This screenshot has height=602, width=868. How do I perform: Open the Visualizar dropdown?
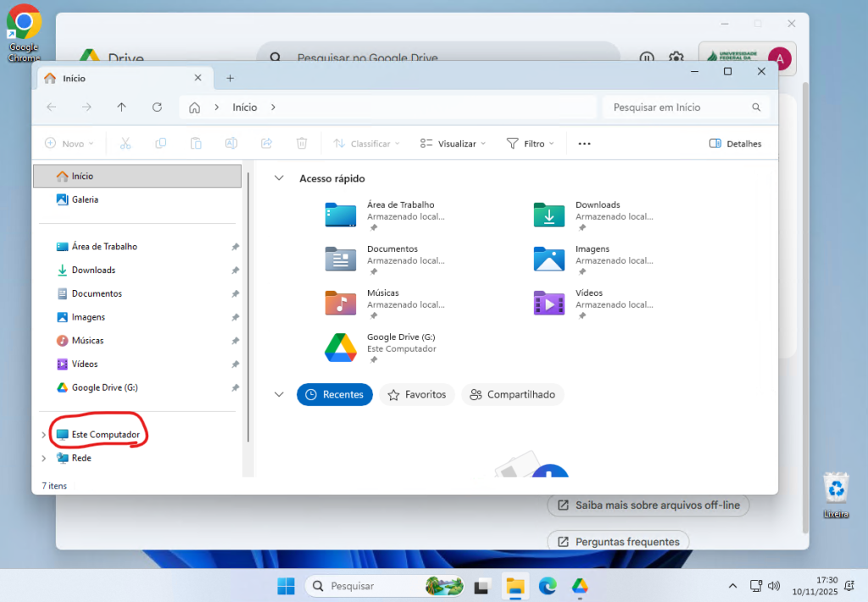(x=453, y=144)
